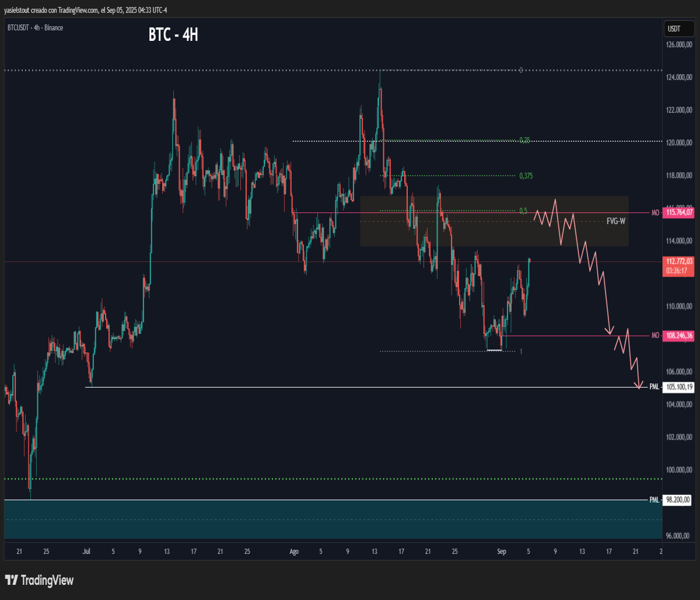The image size is (700, 600).
Task: Click the 'yasielstout creado con TradingView.com' header text
Action: tap(50, 10)
